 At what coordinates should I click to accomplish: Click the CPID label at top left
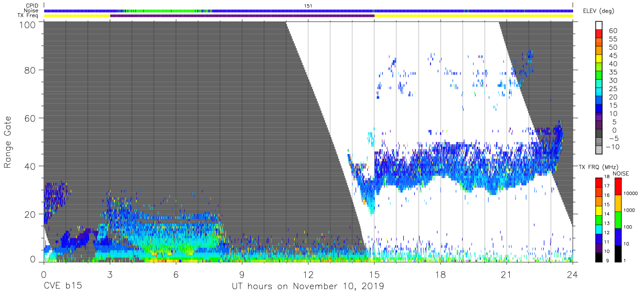click(31, 6)
